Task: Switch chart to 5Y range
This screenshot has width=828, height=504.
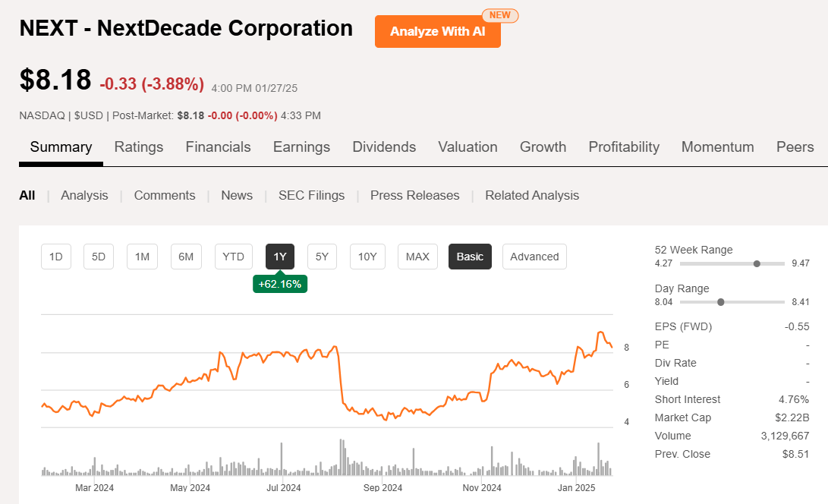Action: click(x=322, y=257)
